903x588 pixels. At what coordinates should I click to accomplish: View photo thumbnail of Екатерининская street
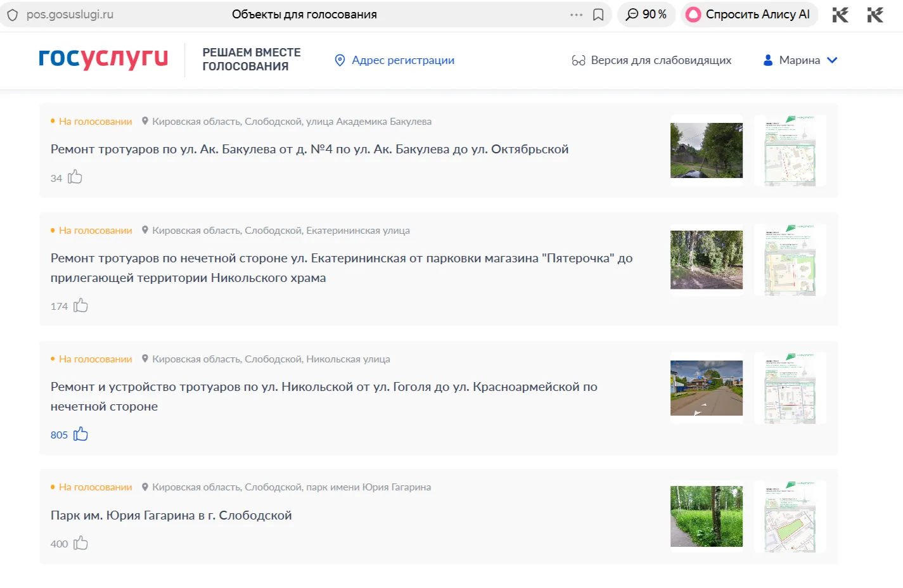707,260
